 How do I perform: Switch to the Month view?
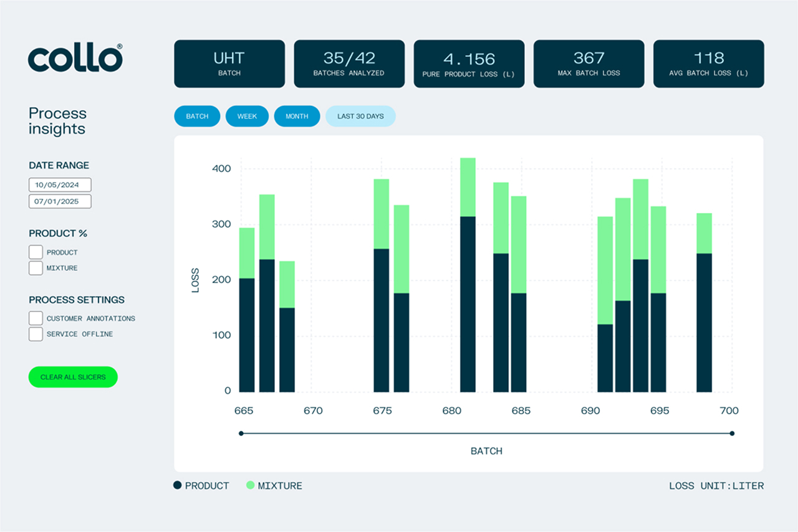(x=297, y=116)
